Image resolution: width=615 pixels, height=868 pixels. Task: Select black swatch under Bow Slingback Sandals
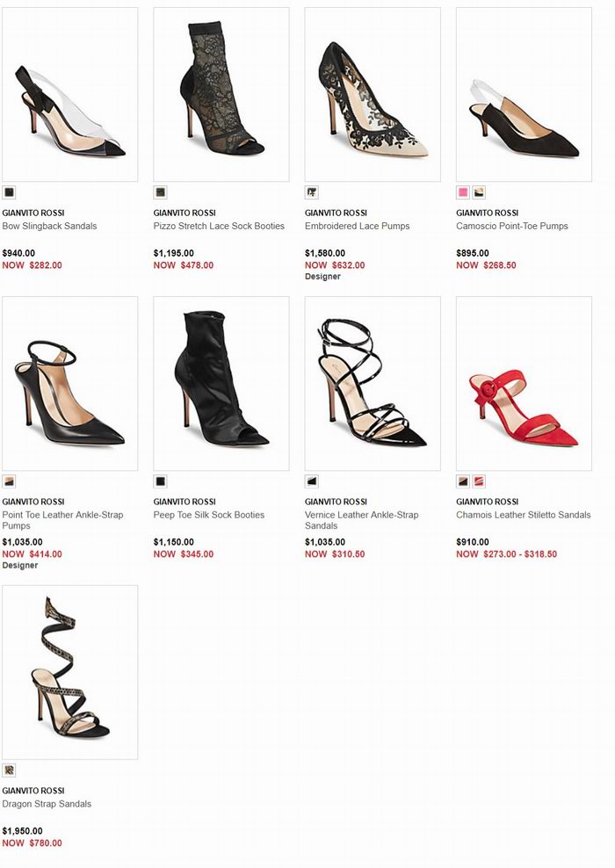point(9,192)
